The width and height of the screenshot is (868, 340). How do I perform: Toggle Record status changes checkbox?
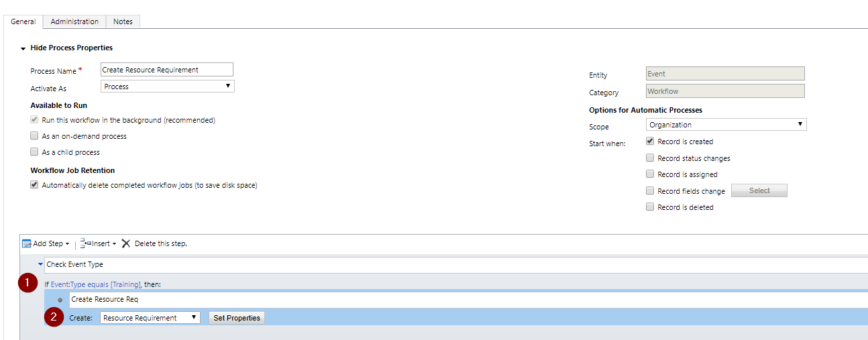click(649, 158)
